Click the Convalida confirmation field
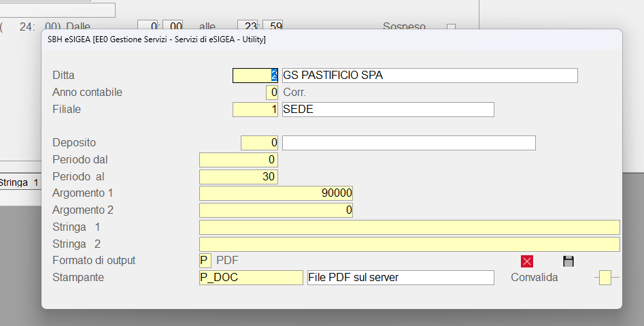The height and width of the screenshot is (326, 644). pos(605,278)
